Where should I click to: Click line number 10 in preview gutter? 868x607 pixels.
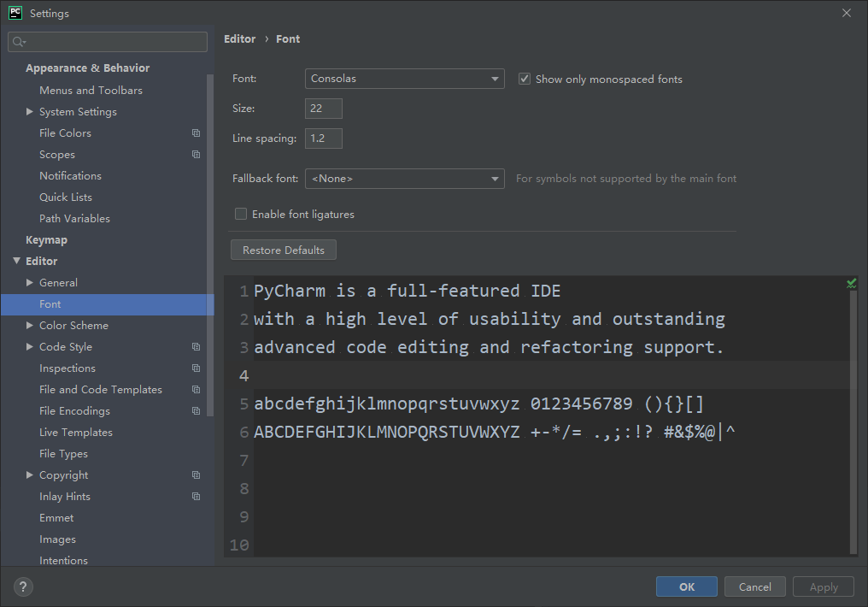click(x=239, y=545)
